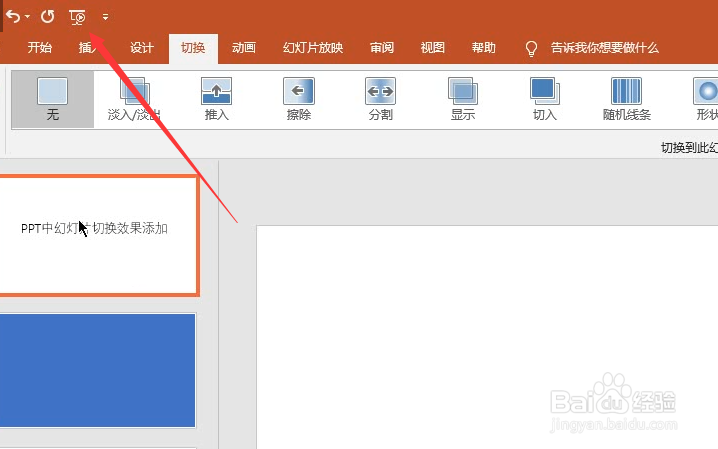Screen dimensions: 718x449
Task: Expand Customize Quick Access Toolbar arrow
Action: (x=105, y=17)
